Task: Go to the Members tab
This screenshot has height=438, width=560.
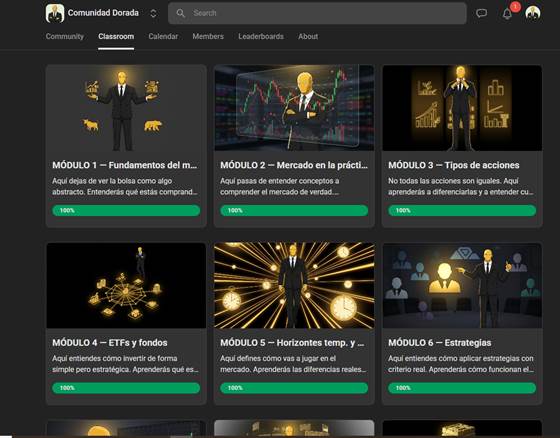Action: tap(208, 36)
